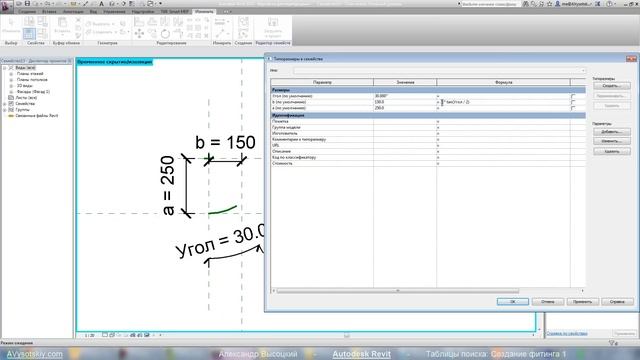This screenshot has height=360, width=640.
Task: Click the value cell 30.000° for Угол
Action: pyautogui.click(x=405, y=96)
